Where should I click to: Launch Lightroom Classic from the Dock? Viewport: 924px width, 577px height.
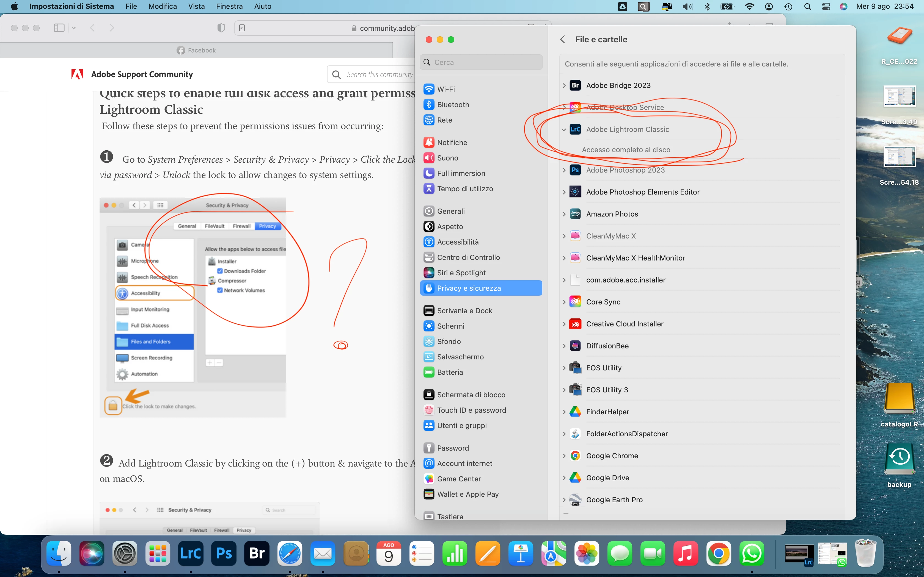(x=191, y=553)
